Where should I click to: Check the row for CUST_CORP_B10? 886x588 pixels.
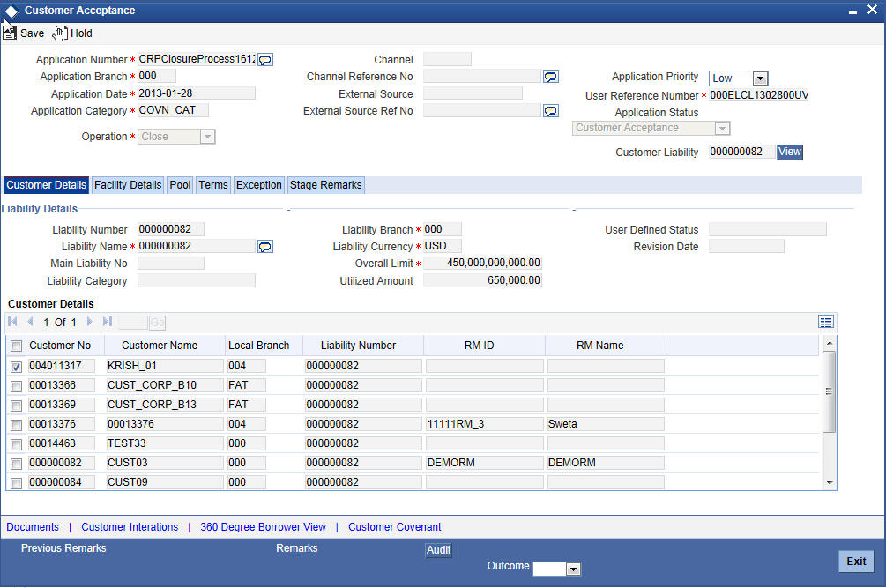[x=17, y=386]
